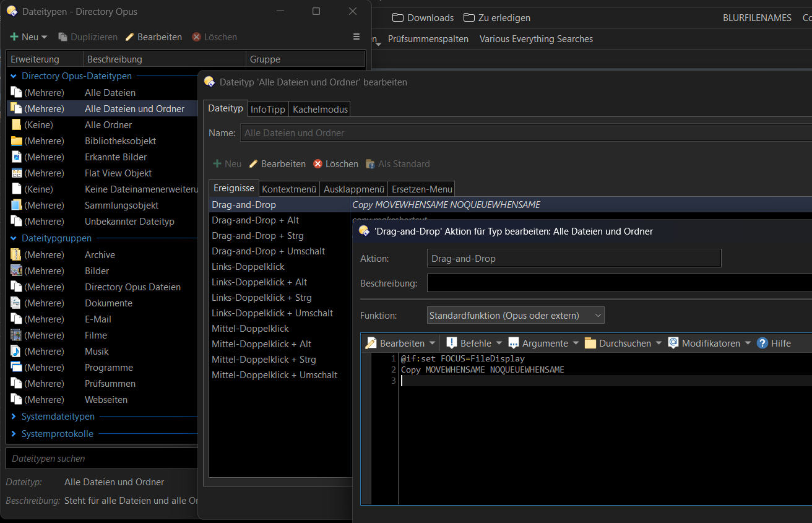Click Bearbeiten in the Dateityp editor toolbar

coord(277,164)
